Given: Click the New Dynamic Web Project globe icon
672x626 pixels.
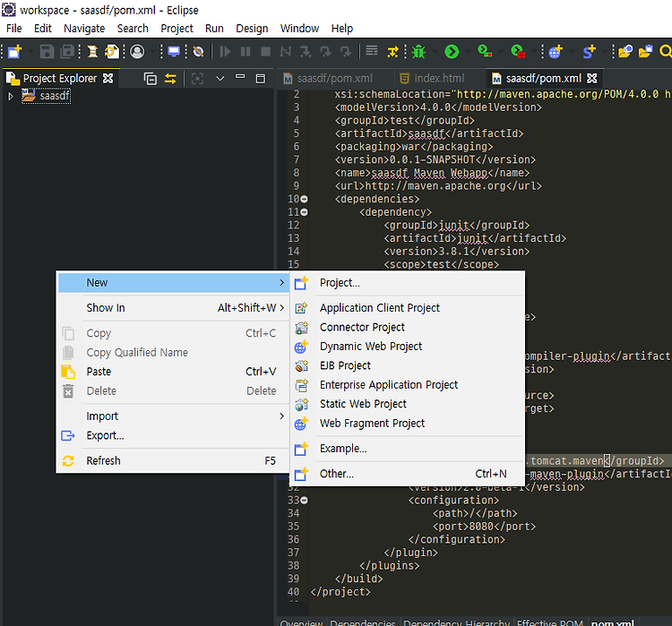Looking at the screenshot, I should pyautogui.click(x=556, y=52).
